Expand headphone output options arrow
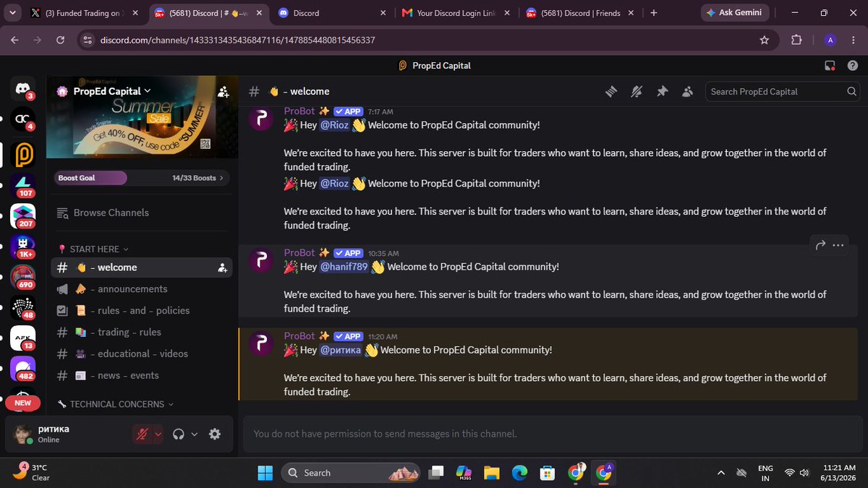Image resolution: width=868 pixels, height=488 pixels. pos(194,434)
